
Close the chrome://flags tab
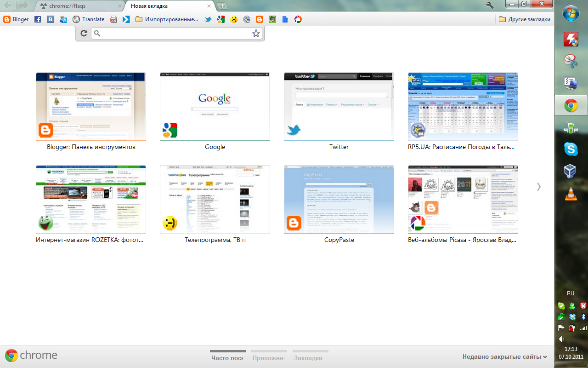point(119,6)
